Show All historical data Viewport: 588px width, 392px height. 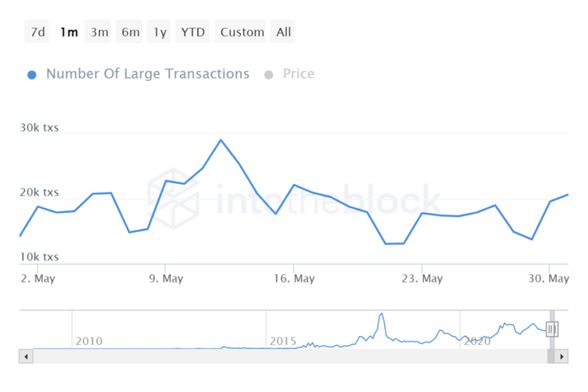[x=283, y=32]
